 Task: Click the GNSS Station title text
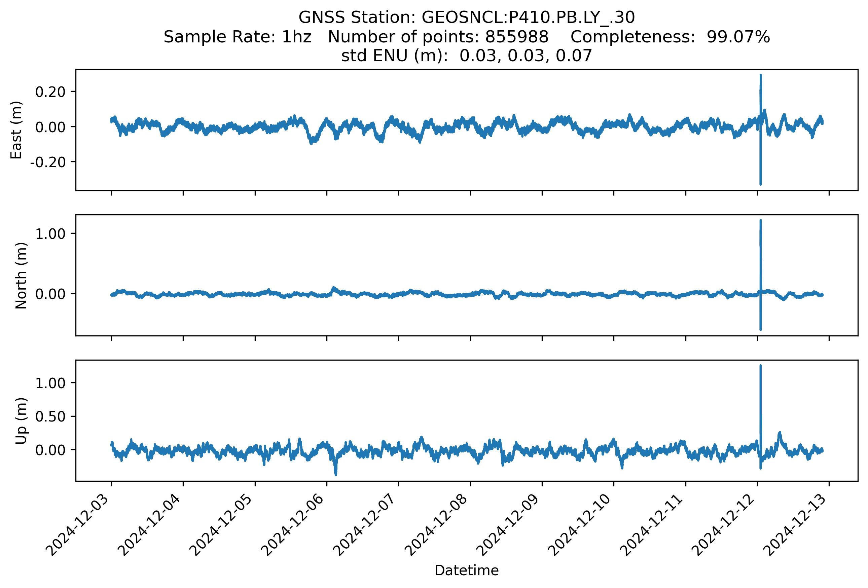click(x=467, y=17)
